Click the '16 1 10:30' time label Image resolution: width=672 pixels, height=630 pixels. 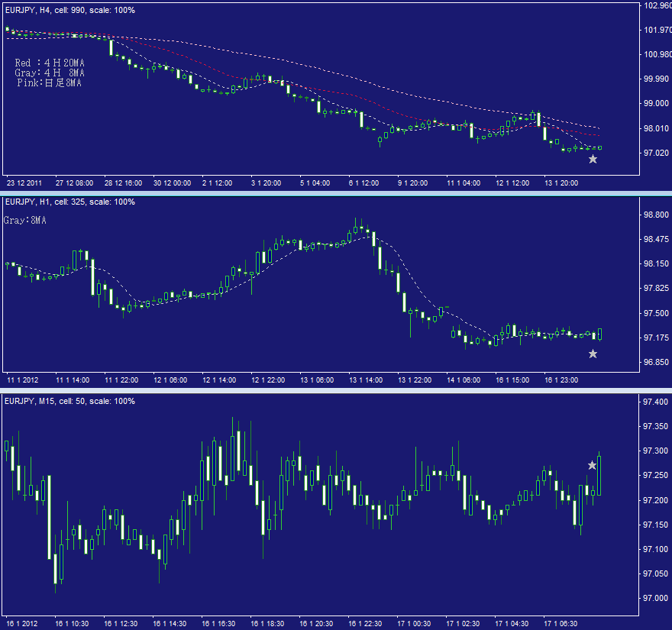(x=72, y=624)
